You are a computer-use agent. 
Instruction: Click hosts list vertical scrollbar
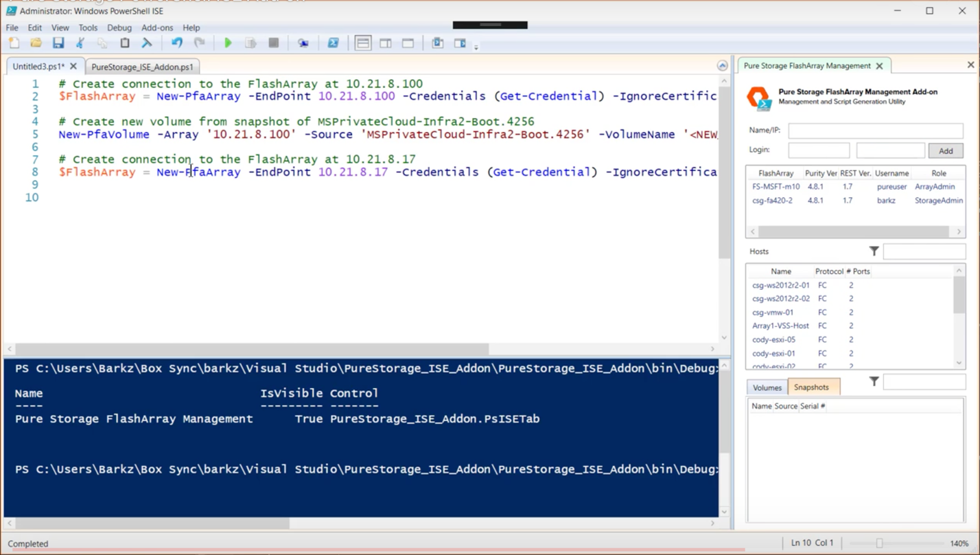click(x=959, y=295)
